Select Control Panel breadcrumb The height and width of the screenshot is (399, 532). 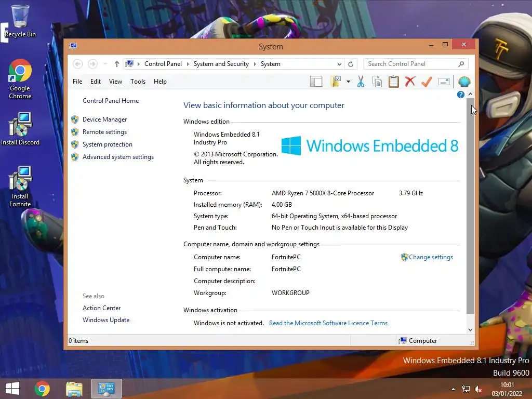tap(163, 64)
